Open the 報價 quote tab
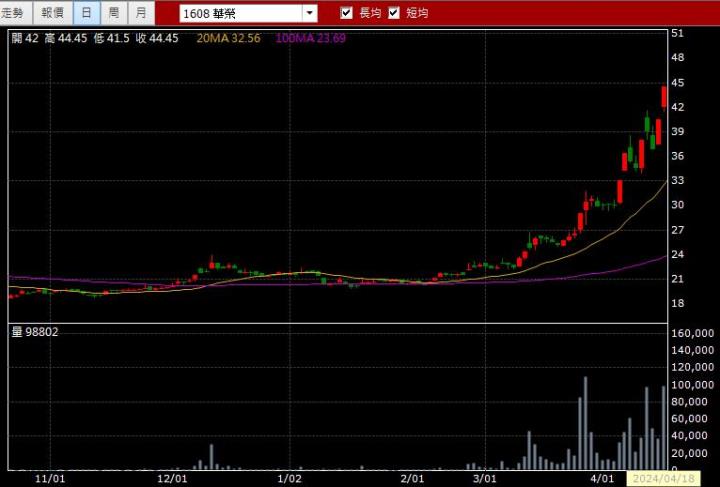The height and width of the screenshot is (487, 720). pyautogui.click(x=51, y=13)
